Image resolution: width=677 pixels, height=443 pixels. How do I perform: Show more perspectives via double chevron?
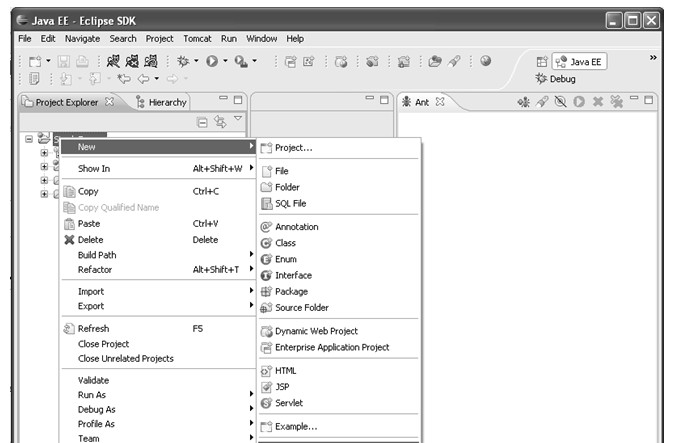click(x=653, y=57)
